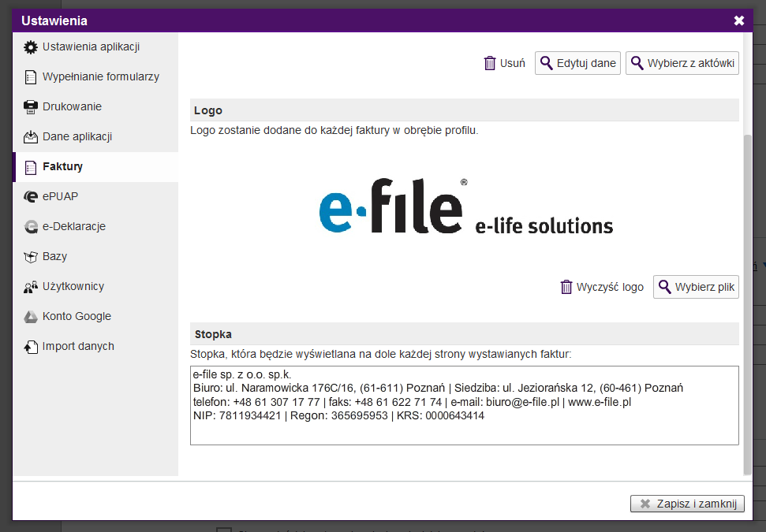Click the settings panel vertical scrollbar

[747, 303]
